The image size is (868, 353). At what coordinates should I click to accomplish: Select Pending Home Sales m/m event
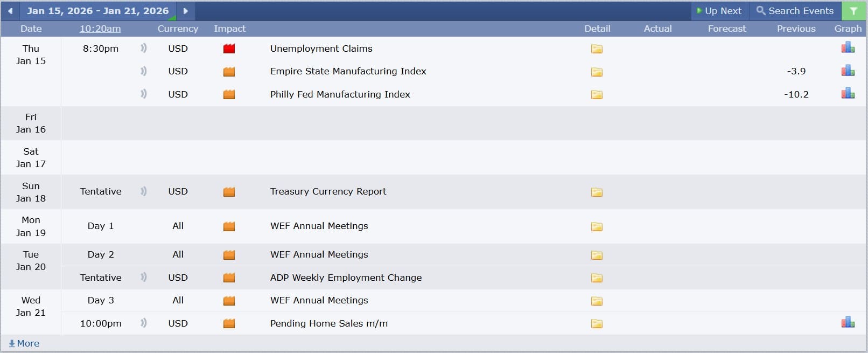[328, 323]
